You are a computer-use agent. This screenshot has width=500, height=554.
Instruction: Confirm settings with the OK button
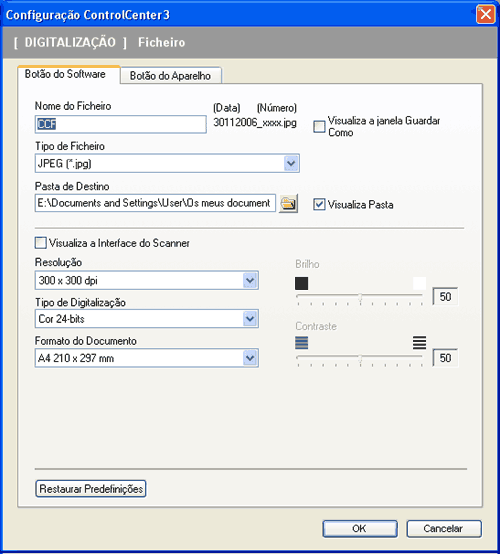click(360, 529)
